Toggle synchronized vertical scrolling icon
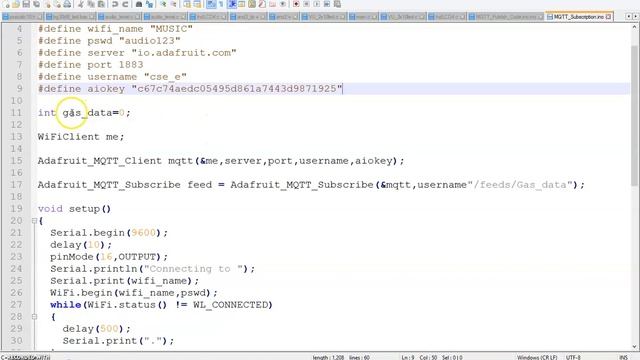The height and width of the screenshot is (360, 640). 187,4
